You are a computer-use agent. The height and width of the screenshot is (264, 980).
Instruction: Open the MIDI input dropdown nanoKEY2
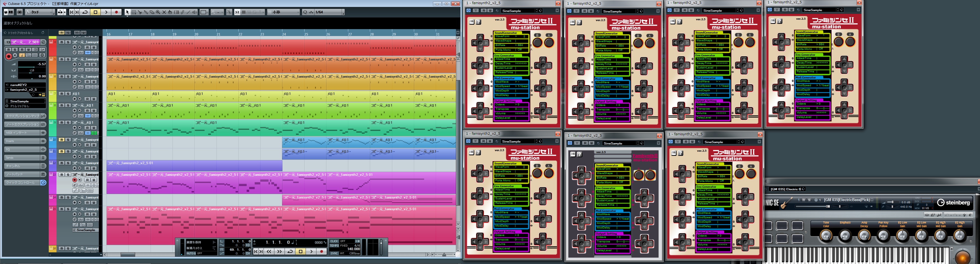25,85
